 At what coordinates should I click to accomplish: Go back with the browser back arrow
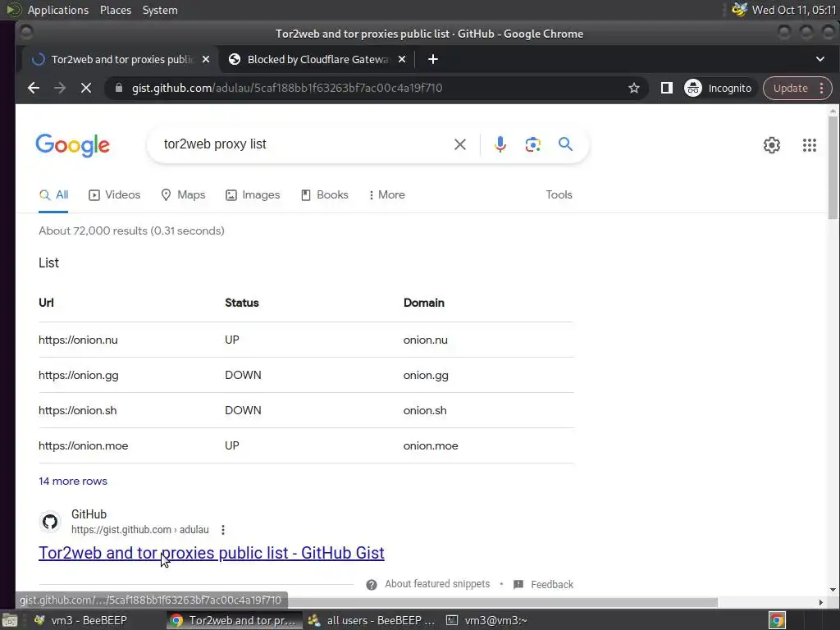pos(33,88)
